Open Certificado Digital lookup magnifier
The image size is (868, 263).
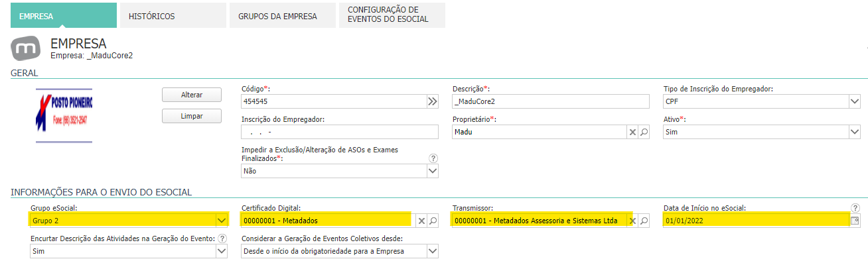[x=433, y=221]
